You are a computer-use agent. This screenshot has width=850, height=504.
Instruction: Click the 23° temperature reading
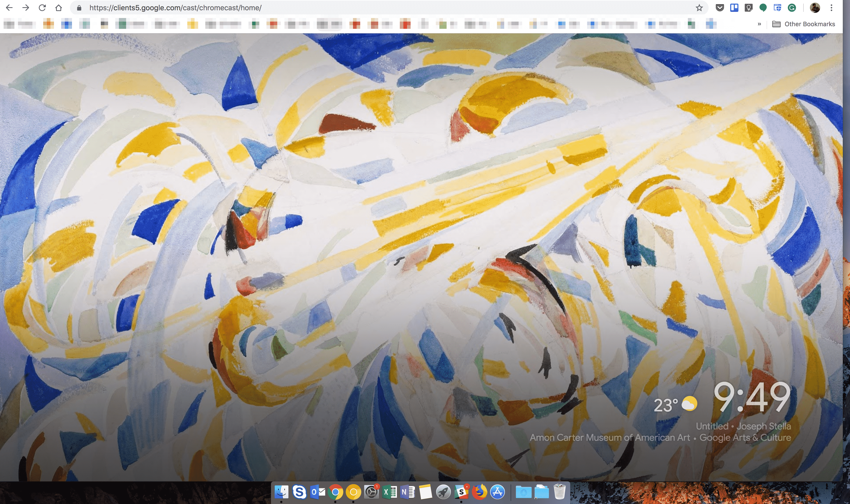coord(666,406)
